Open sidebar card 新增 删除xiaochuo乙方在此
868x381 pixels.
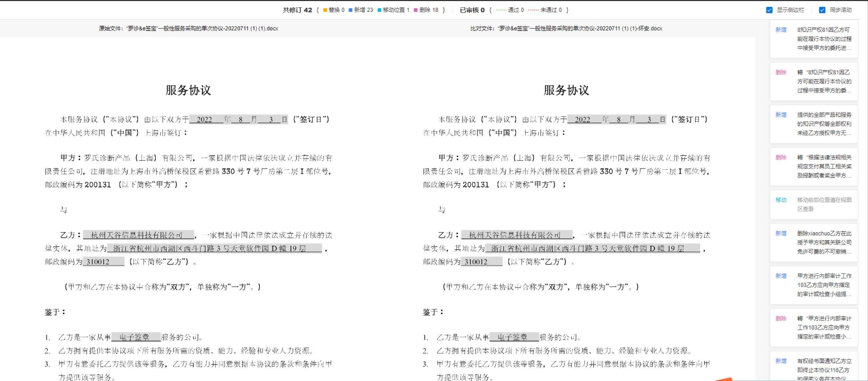click(x=814, y=243)
